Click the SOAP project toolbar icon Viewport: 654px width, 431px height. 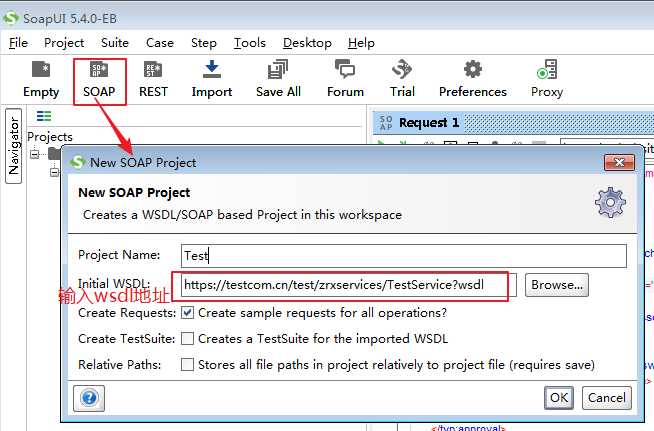pos(99,80)
